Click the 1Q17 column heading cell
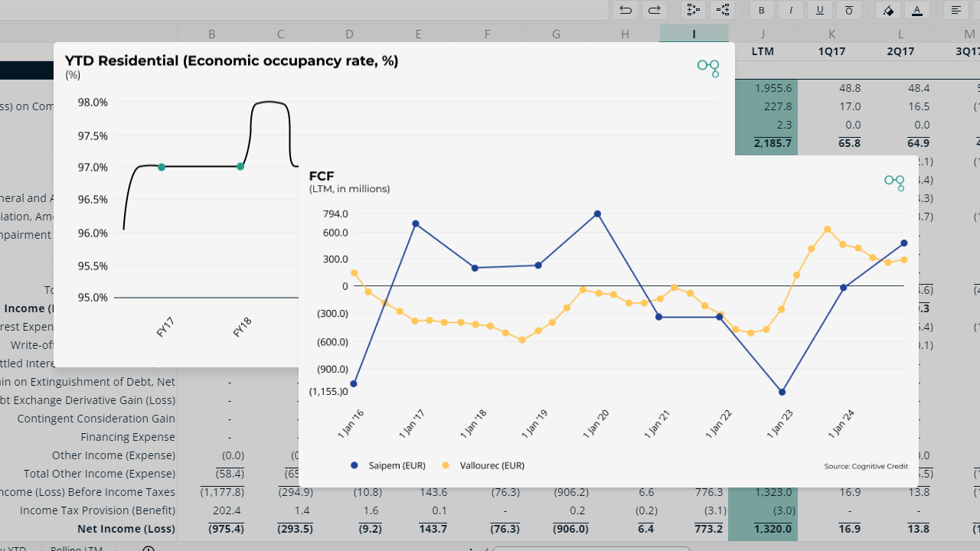The width and height of the screenshot is (980, 551). click(x=831, y=51)
